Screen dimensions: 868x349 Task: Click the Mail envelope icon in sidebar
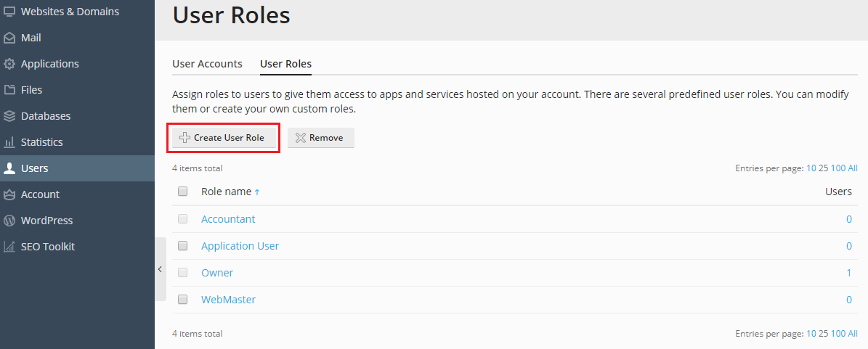(x=9, y=38)
